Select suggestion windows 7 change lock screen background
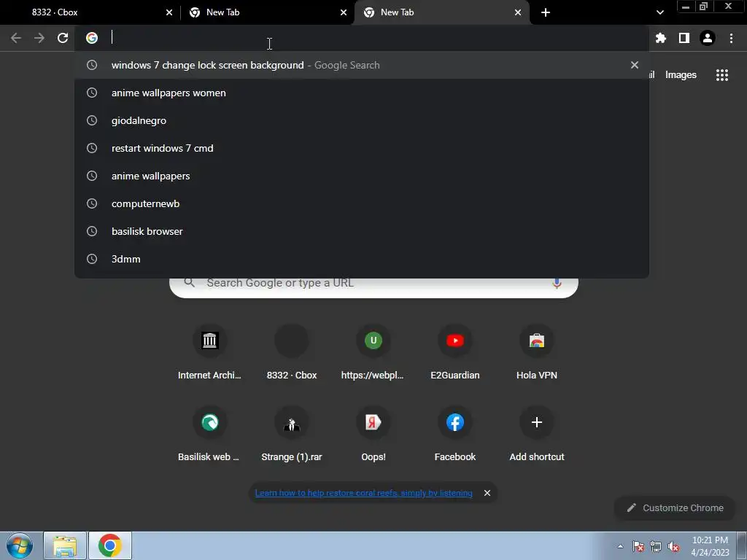Viewport: 747px width, 560px height. coord(362,65)
